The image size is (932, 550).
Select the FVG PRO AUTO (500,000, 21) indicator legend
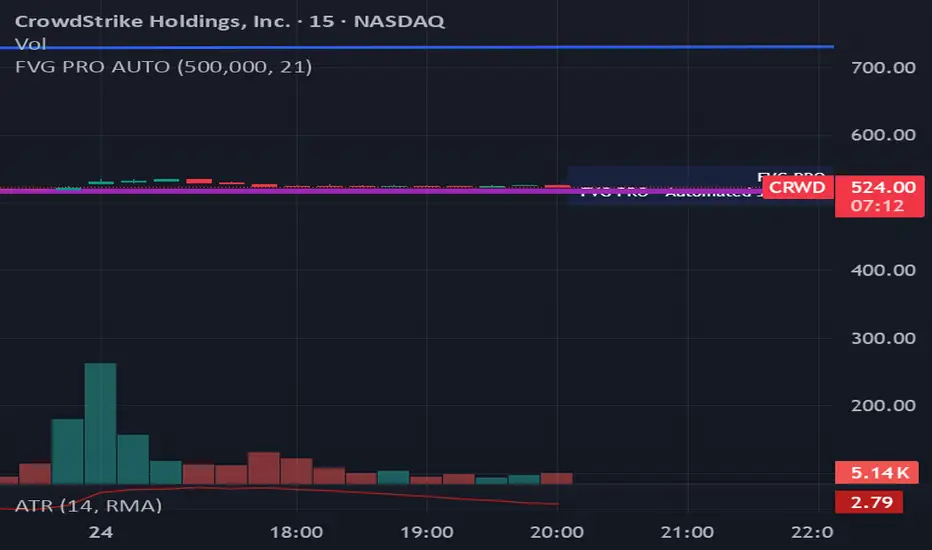coord(163,67)
